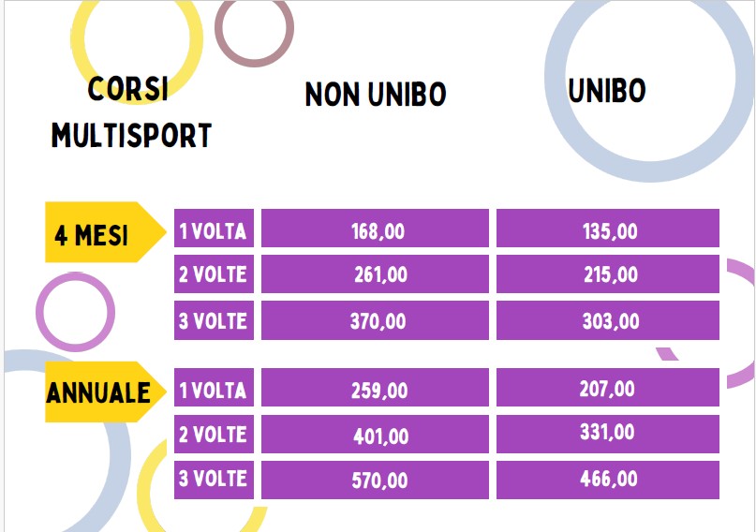Click the 4 mesi 3 VOLTE cell

click(215, 320)
